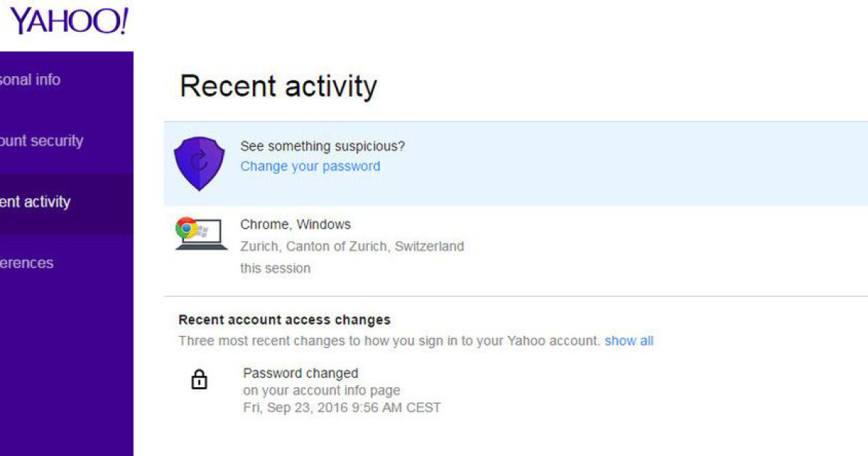Click the Chrome browser logo icon

(x=187, y=228)
